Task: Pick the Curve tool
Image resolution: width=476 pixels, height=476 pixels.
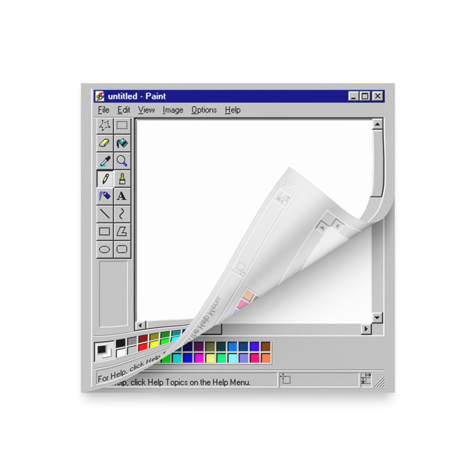Action: tap(122, 214)
